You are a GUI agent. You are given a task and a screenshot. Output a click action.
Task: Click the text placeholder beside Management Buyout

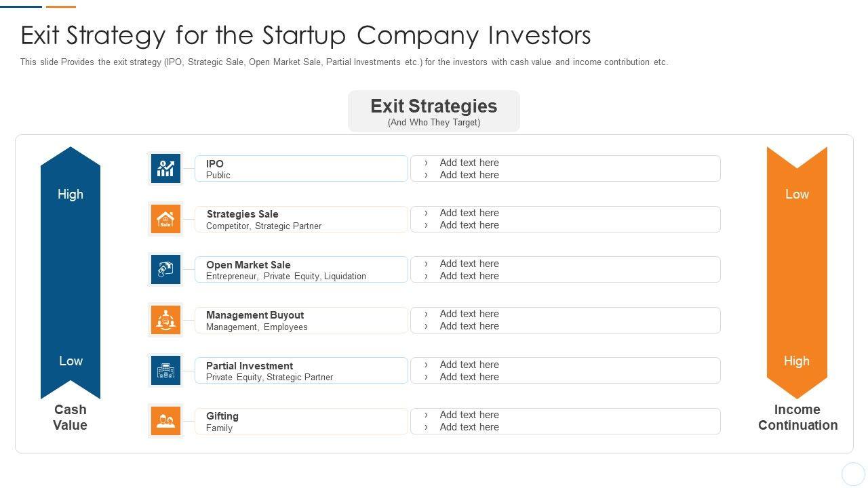click(x=566, y=320)
